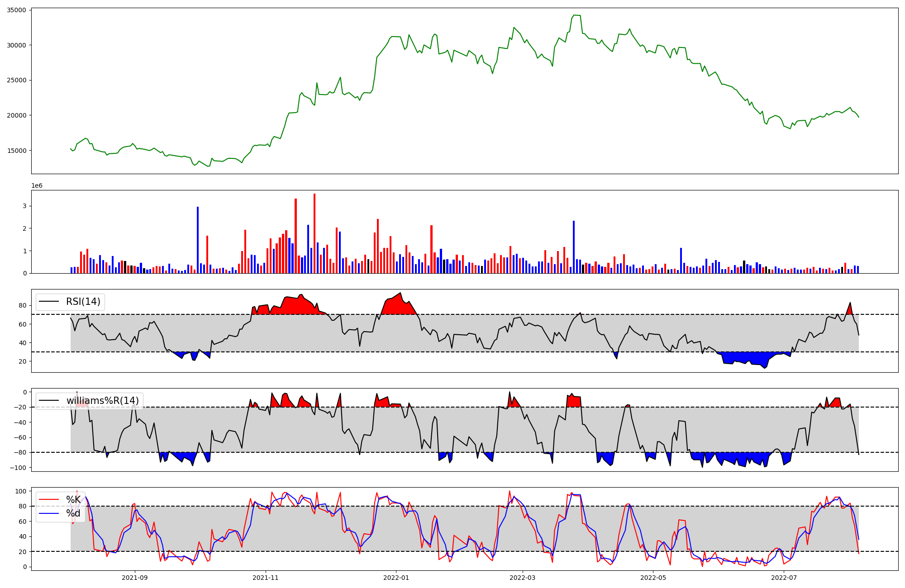This screenshot has height=588, width=905.
Task: Select the 2021-09 date tick label
Action: coord(135,578)
